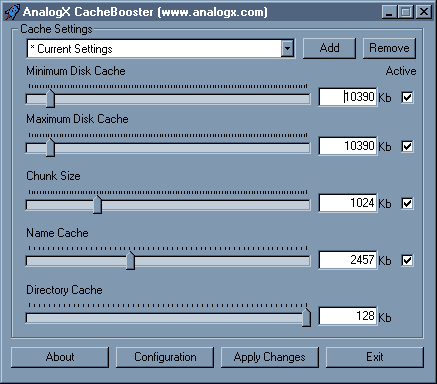The image size is (437, 384).
Task: Close the CacheBooster window
Action: (x=424, y=12)
